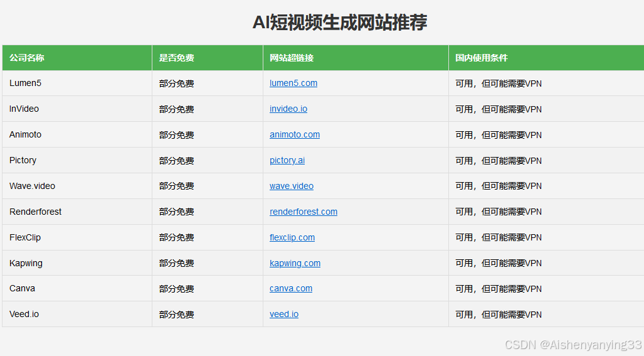Click the VPN condition in the Canva row
The image size is (644, 356).
coord(499,289)
